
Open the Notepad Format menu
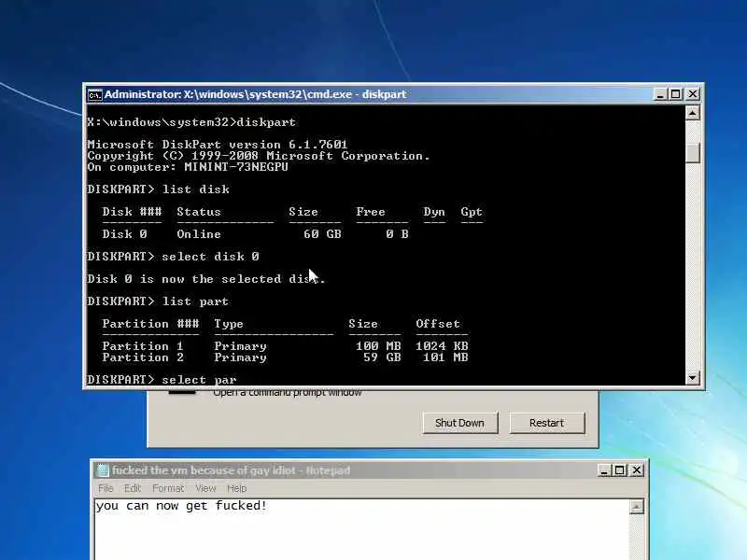168,488
